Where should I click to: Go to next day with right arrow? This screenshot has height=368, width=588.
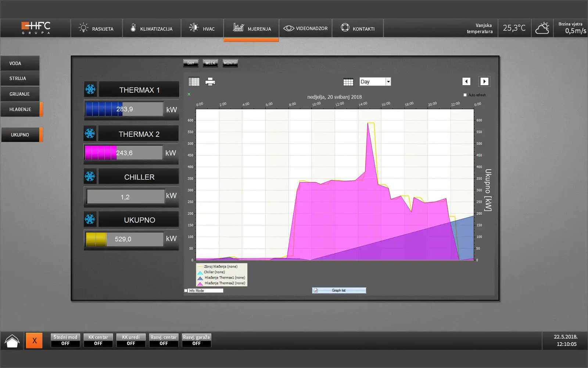[484, 81]
